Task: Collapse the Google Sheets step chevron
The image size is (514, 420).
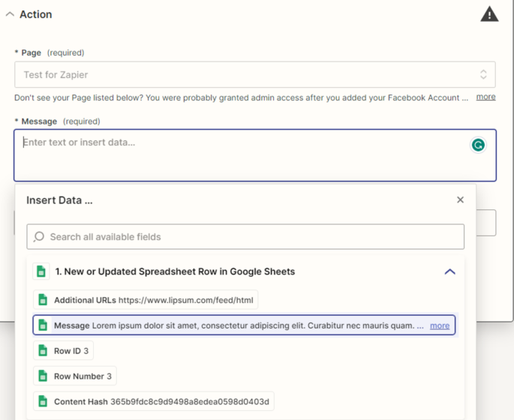Action: coord(449,271)
